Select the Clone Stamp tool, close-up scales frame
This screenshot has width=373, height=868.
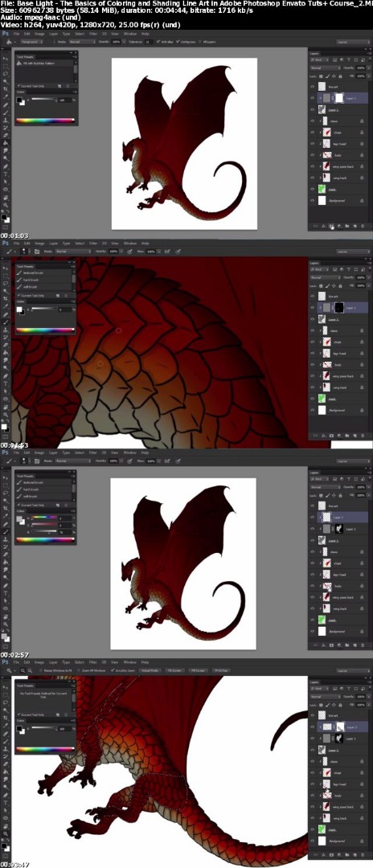[x=6, y=330]
